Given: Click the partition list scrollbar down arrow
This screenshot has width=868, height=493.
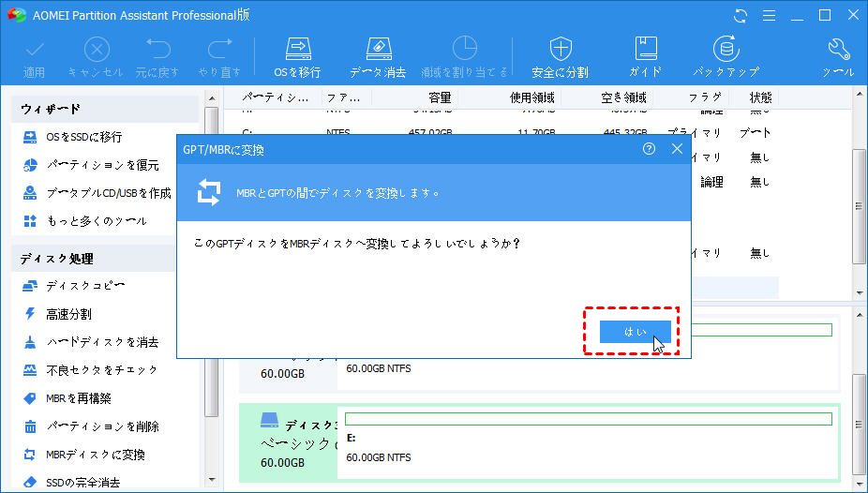Looking at the screenshot, I should tap(860, 292).
